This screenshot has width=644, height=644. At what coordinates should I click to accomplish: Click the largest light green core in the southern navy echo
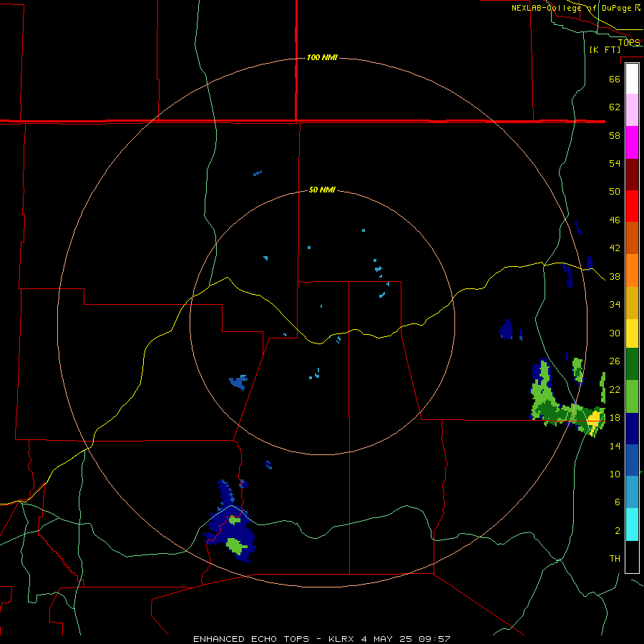point(236,546)
